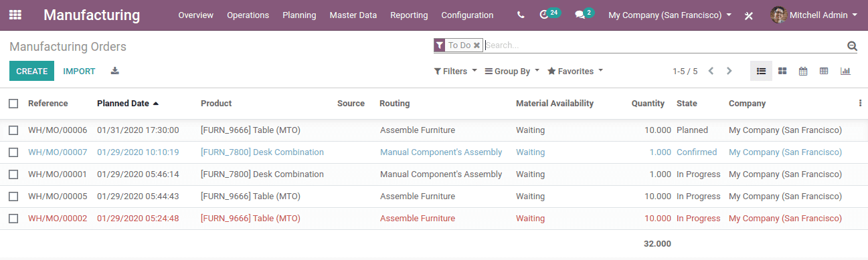The height and width of the screenshot is (260, 868).
Task: Click the download export icon
Action: [x=114, y=71]
